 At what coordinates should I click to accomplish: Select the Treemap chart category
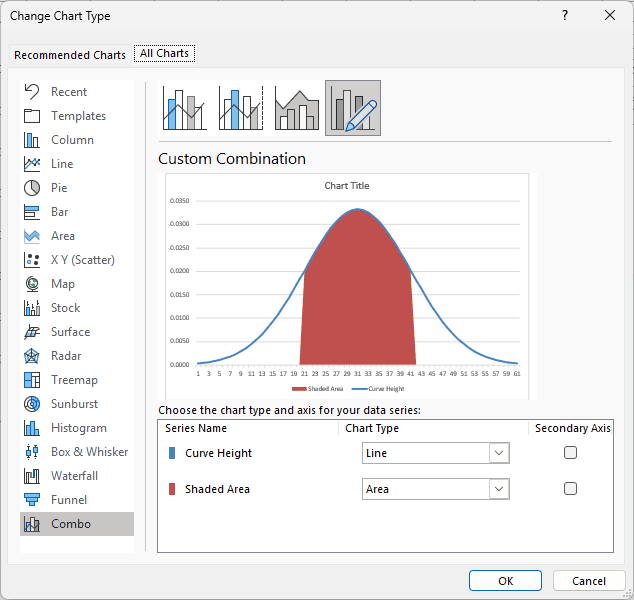[77, 380]
